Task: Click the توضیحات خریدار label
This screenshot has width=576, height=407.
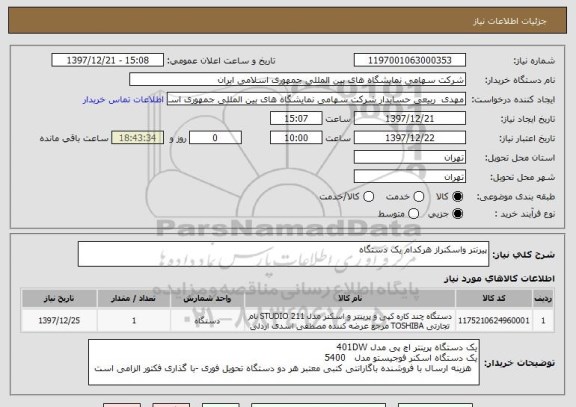Action: 519,363
